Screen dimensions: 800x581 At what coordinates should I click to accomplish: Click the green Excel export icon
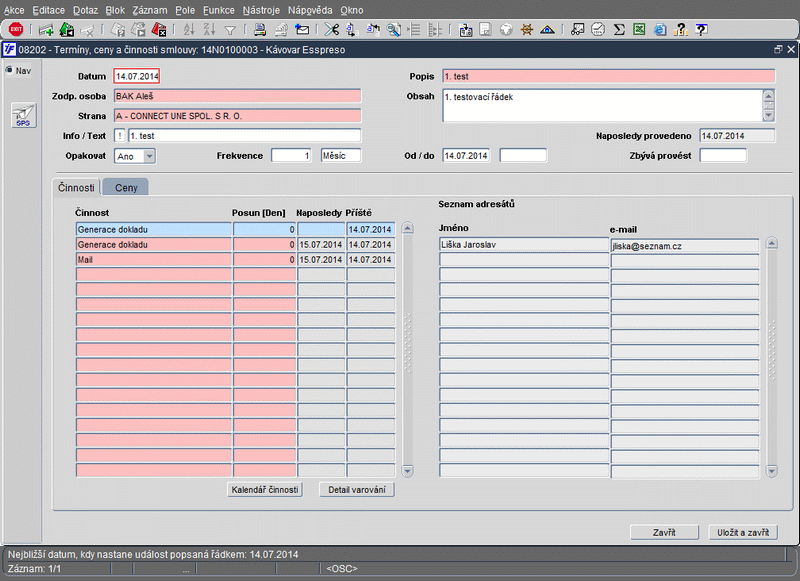640,29
